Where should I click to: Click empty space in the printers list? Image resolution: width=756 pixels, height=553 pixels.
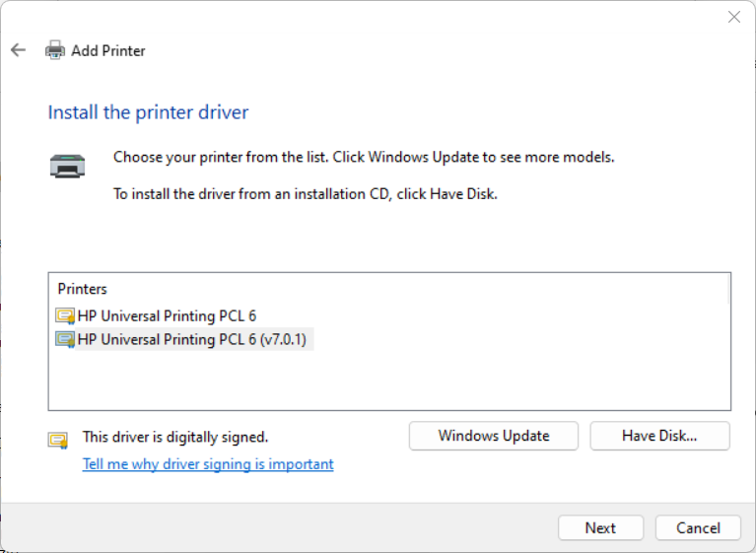[x=394, y=380]
